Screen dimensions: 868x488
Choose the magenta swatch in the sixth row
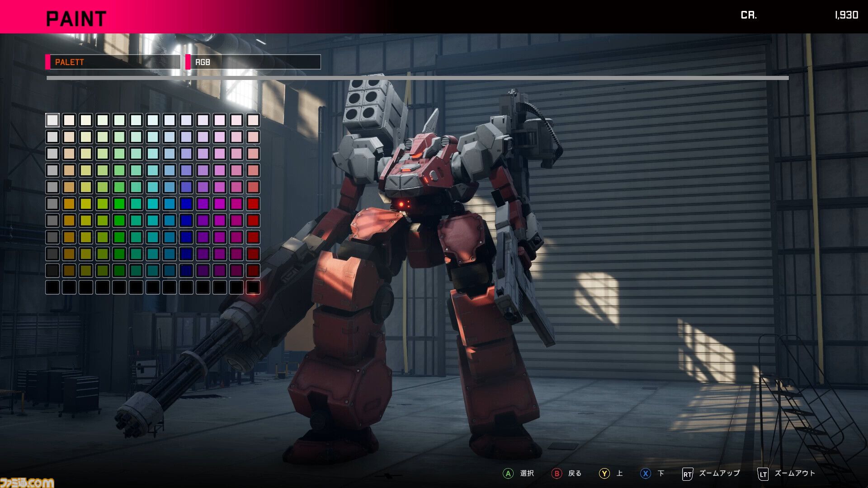click(x=220, y=203)
